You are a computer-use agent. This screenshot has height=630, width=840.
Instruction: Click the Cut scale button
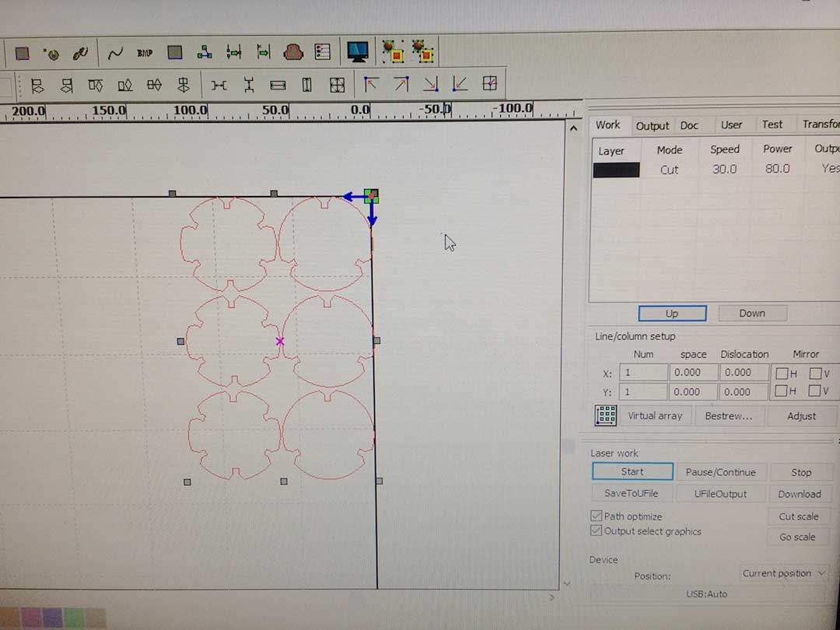pos(798,516)
